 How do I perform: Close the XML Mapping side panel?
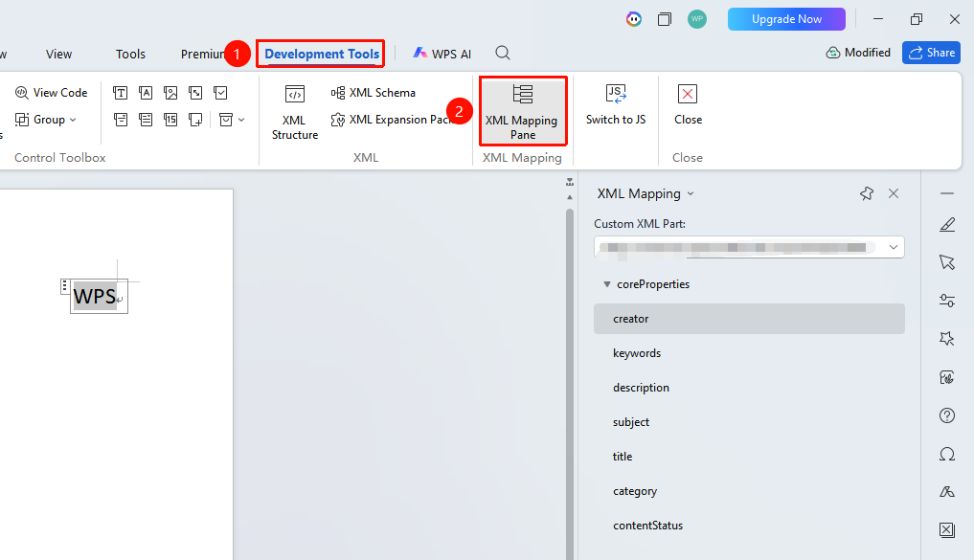coord(894,193)
